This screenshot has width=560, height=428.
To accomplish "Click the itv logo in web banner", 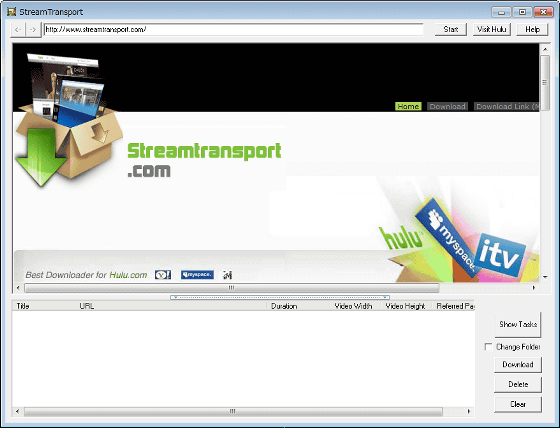I will (x=499, y=254).
